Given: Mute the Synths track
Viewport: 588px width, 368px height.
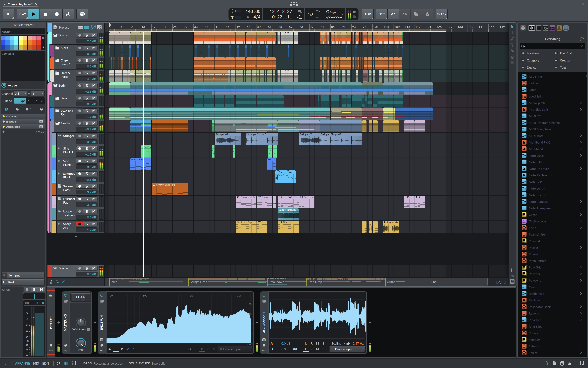Looking at the screenshot, I should click(94, 123).
